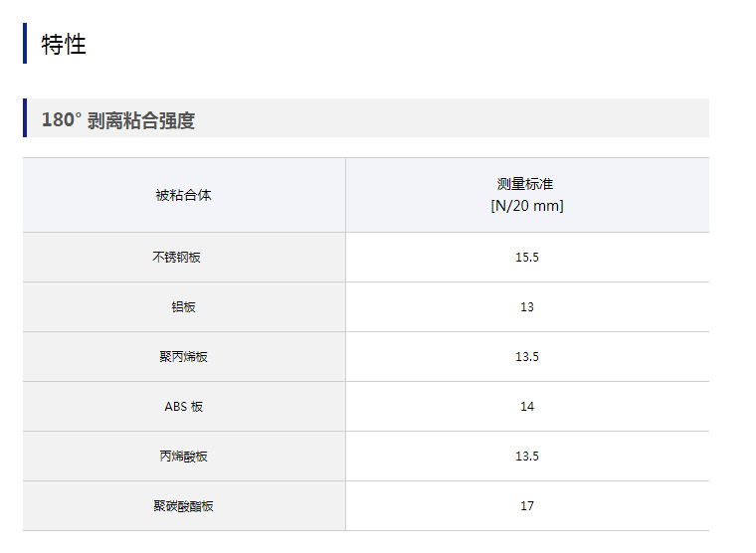Select the 铝板 row label
Screen dimensions: 756x553
point(184,306)
